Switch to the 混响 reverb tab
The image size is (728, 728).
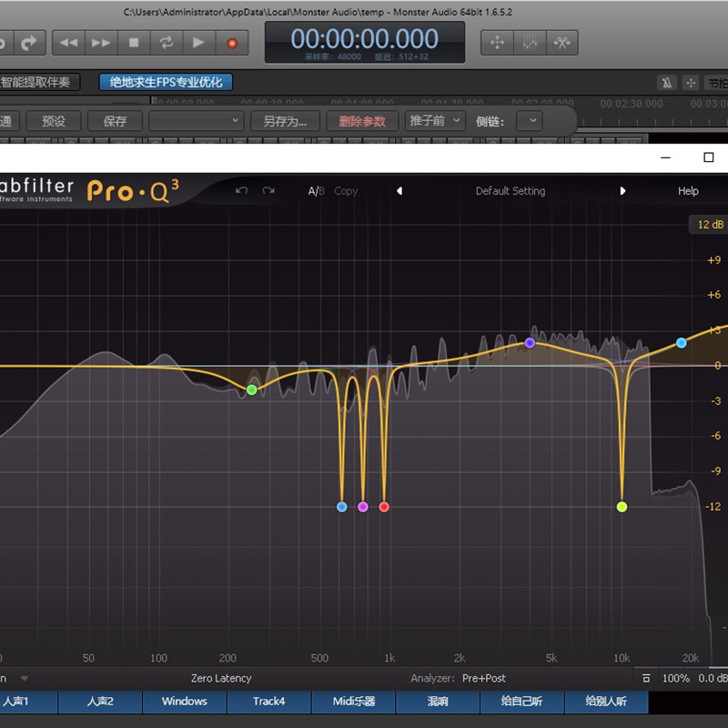[x=438, y=702]
